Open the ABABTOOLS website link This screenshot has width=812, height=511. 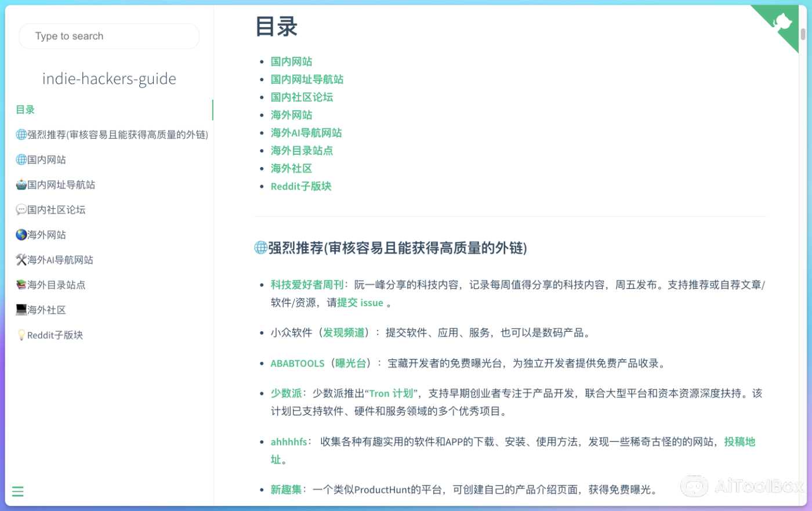(298, 363)
